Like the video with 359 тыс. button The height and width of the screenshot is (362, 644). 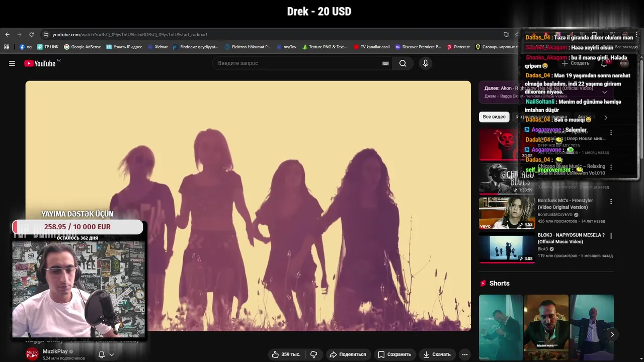pos(286,354)
